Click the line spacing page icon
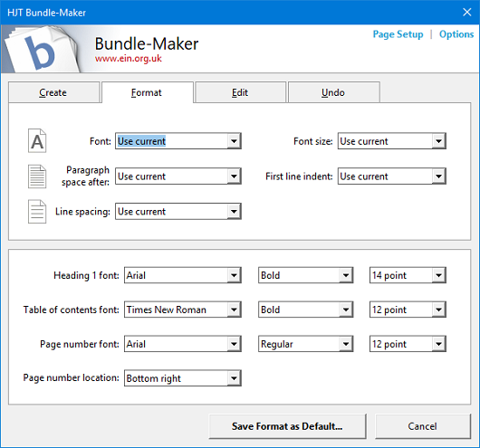Viewport: 480px width, 448px height. click(37, 212)
